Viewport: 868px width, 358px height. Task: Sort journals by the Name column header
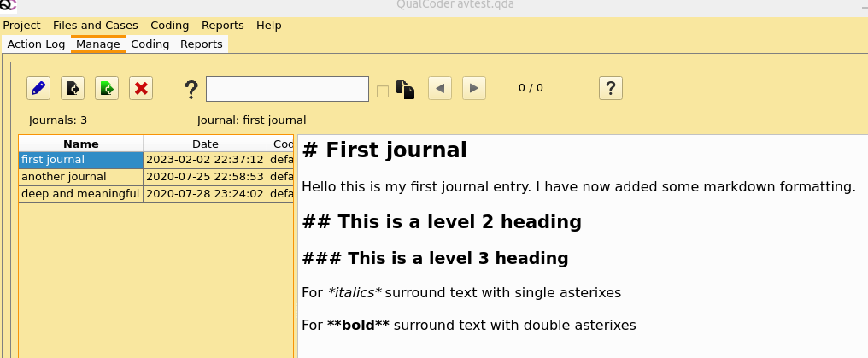point(81,144)
